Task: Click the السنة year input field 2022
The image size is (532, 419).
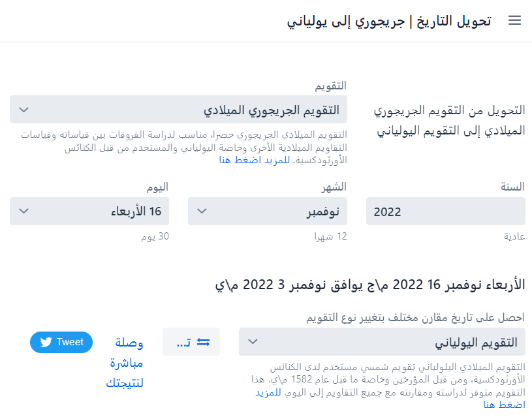Action: click(445, 211)
